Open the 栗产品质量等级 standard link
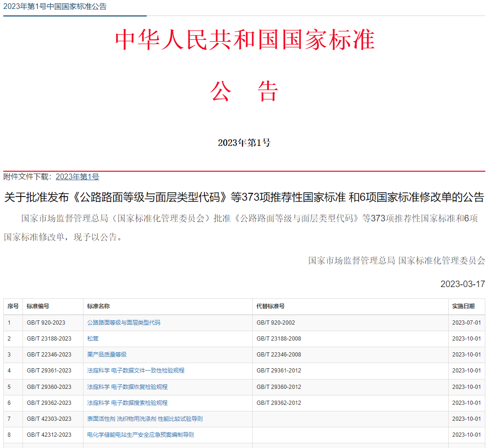Image resolution: width=490 pixels, height=448 pixels. click(x=107, y=355)
